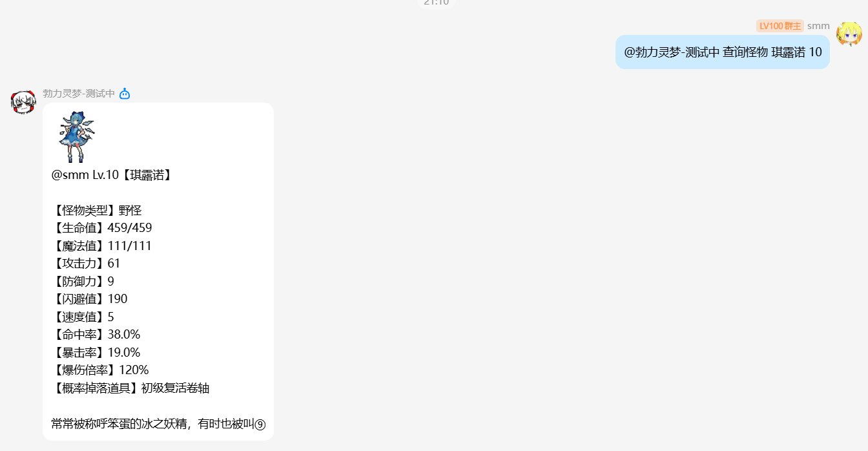Click the 【爆伤倍率】120% line

[101, 370]
